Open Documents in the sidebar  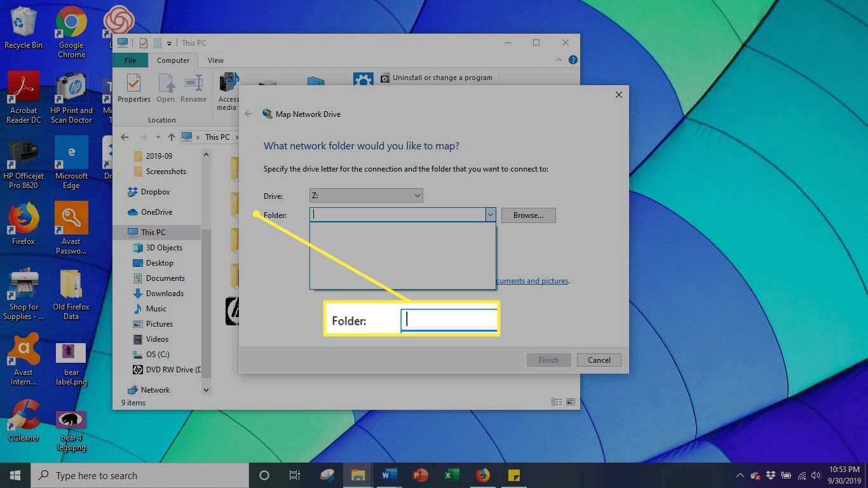tap(159, 278)
